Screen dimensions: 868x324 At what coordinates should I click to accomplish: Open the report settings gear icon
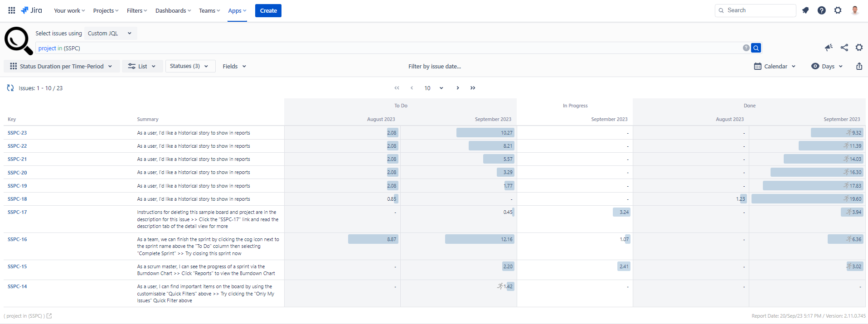[x=859, y=48]
